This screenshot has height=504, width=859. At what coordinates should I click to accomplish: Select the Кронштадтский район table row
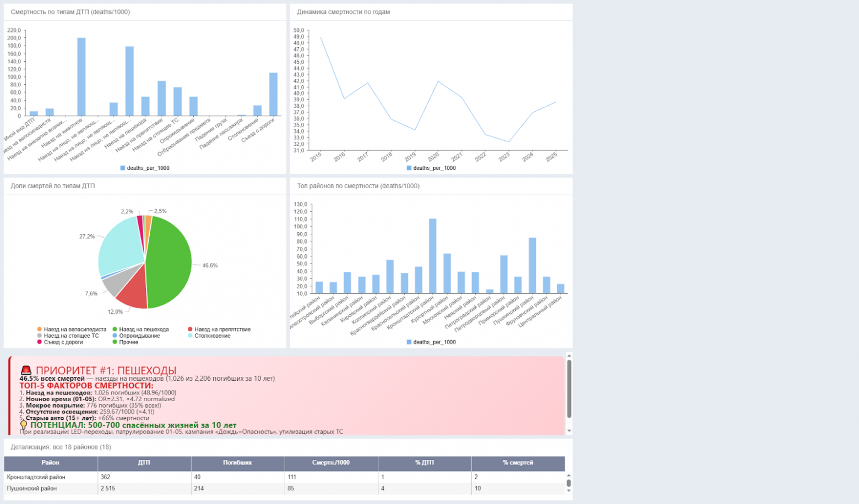284,477
